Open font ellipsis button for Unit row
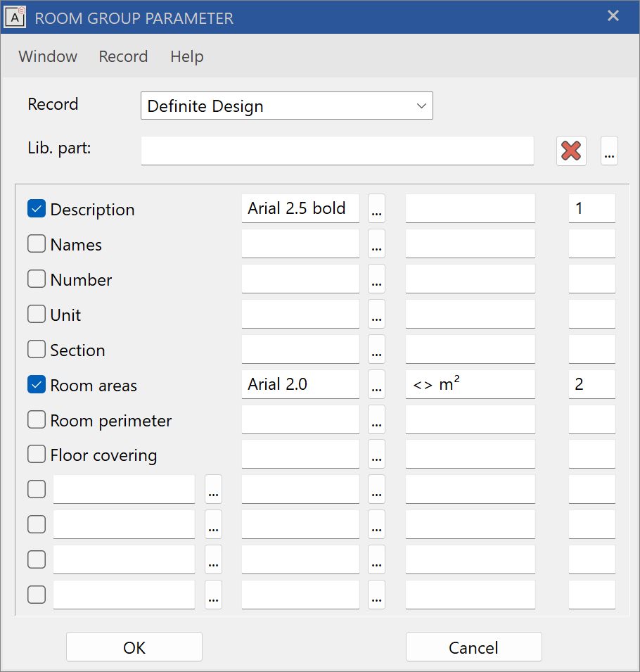640x672 pixels. 376,314
